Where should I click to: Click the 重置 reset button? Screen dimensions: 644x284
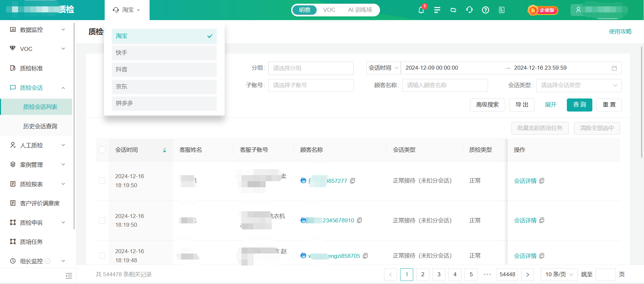click(609, 105)
